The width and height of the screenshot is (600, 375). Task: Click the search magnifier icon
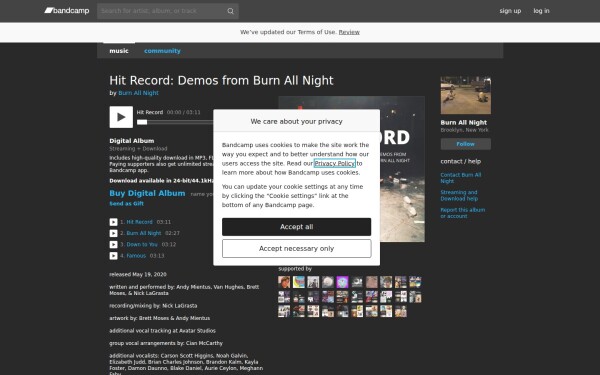pos(230,11)
